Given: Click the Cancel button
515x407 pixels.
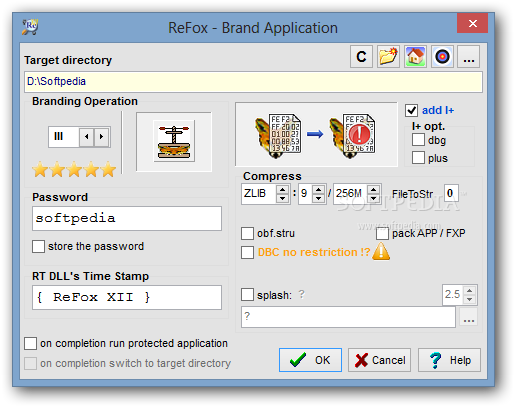Looking at the screenshot, I should pos(379,360).
